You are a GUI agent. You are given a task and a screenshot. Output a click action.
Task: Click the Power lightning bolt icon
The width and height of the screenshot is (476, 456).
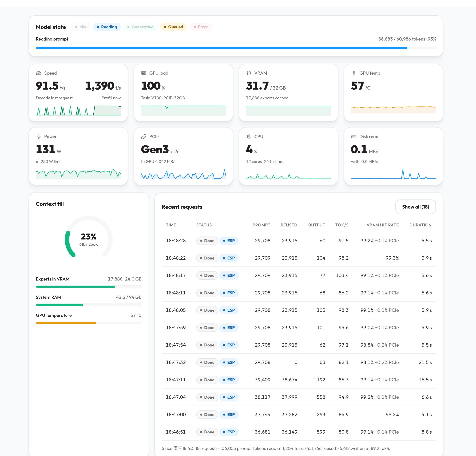(39, 137)
